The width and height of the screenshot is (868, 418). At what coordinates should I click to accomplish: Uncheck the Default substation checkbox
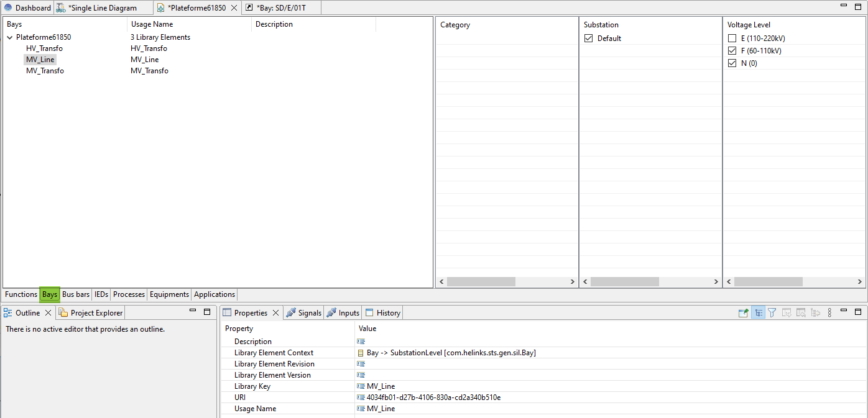(x=588, y=39)
